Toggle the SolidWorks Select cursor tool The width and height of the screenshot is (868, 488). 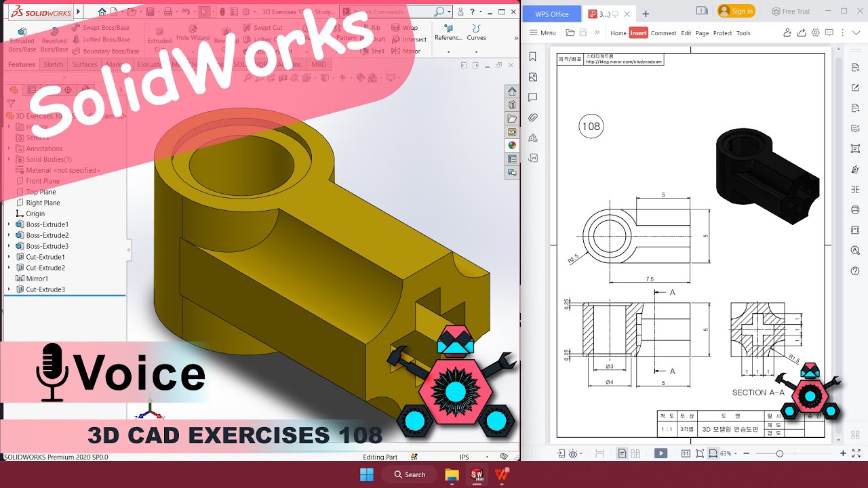click(x=203, y=12)
